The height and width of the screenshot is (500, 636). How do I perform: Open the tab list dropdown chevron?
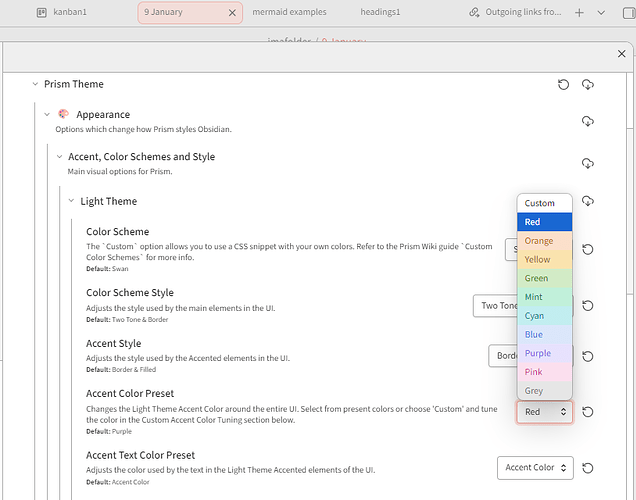click(x=601, y=13)
